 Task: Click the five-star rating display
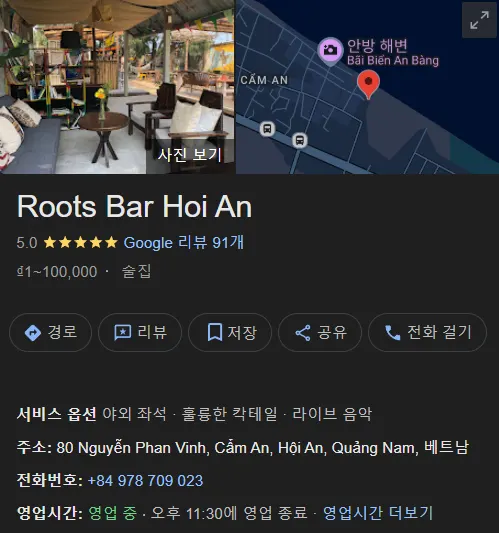coord(80,243)
